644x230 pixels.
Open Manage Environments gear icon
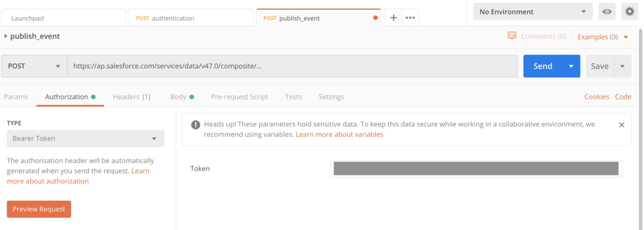(628, 11)
